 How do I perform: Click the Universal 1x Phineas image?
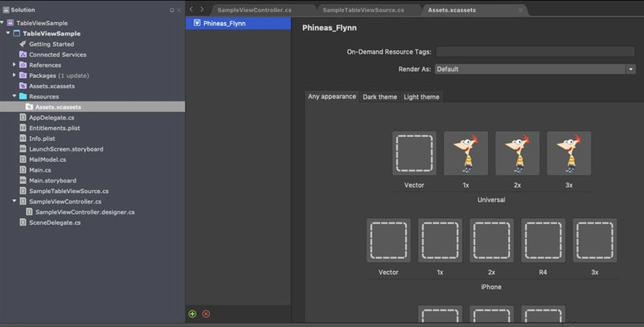(x=466, y=154)
